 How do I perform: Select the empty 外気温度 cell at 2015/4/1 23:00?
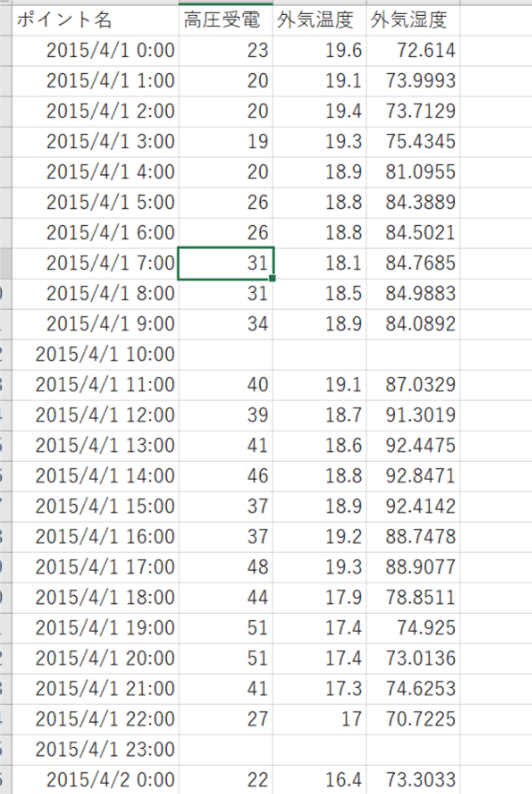(319, 750)
